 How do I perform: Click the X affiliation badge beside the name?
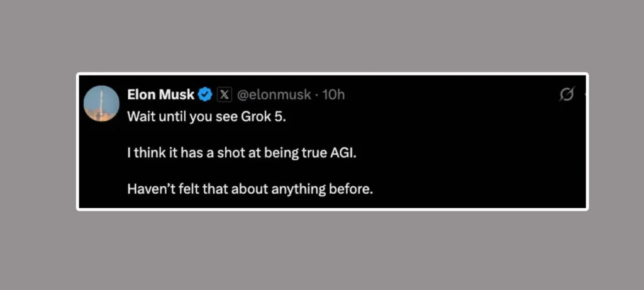point(225,95)
